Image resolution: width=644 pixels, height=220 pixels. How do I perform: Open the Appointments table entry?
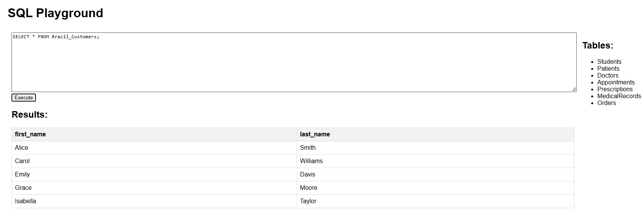616,82
